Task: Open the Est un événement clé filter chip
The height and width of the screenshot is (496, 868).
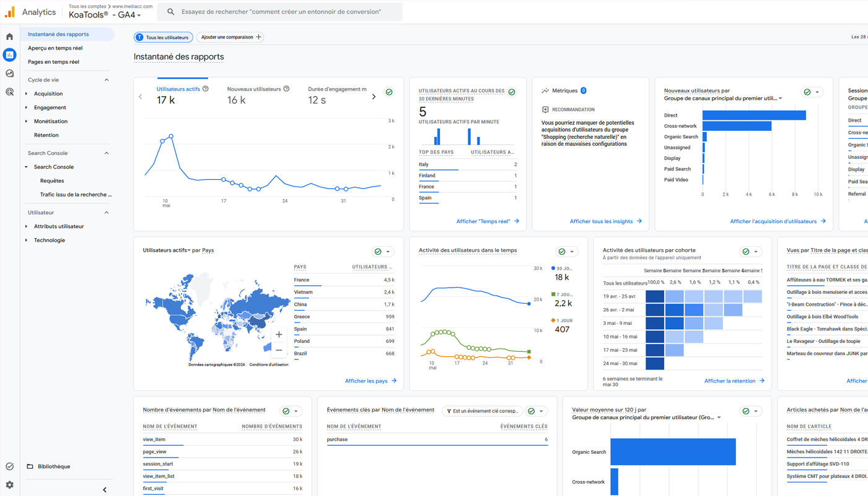Action: (481, 411)
